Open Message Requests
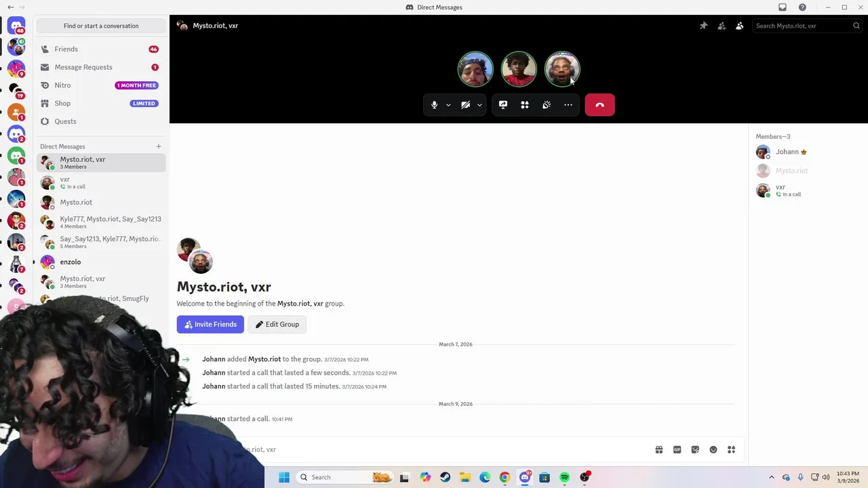868x488 pixels. (x=100, y=67)
